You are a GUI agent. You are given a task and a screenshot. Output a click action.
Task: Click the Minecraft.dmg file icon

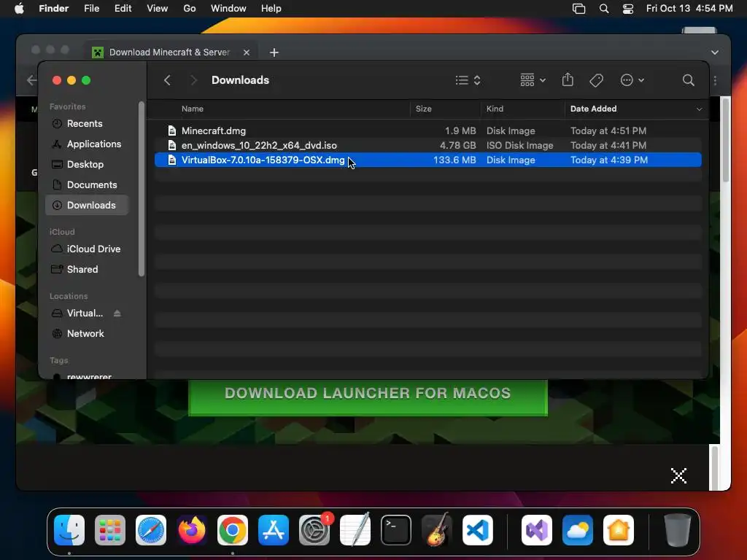pyautogui.click(x=172, y=131)
